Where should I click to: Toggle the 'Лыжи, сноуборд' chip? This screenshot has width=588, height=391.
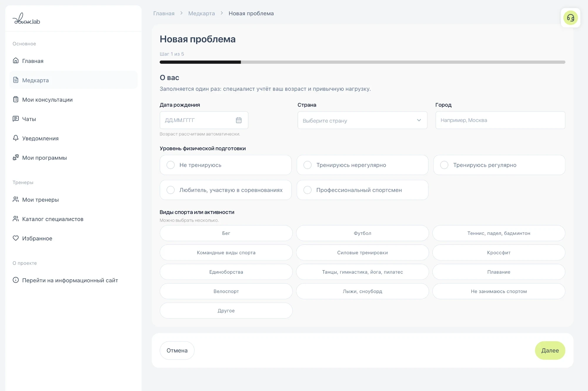[x=362, y=291]
